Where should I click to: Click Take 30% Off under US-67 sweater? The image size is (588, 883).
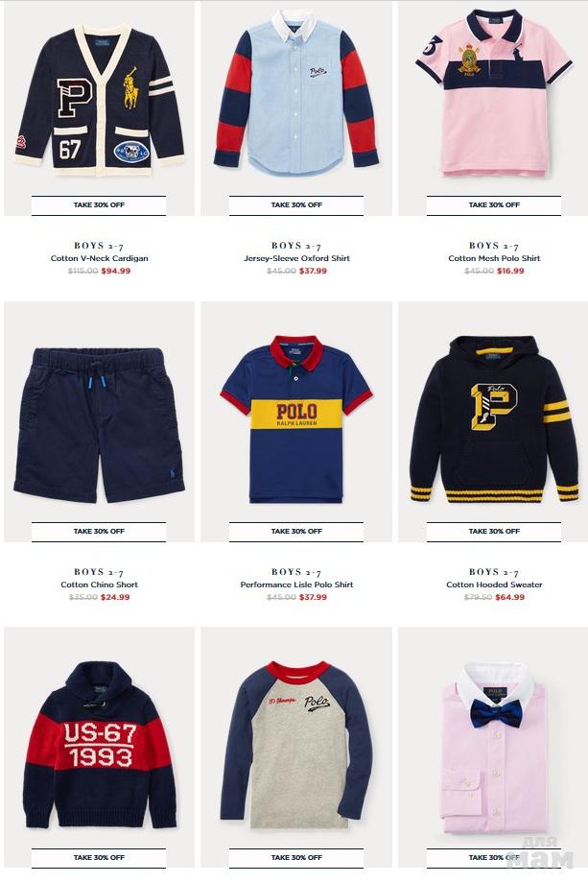click(x=99, y=858)
